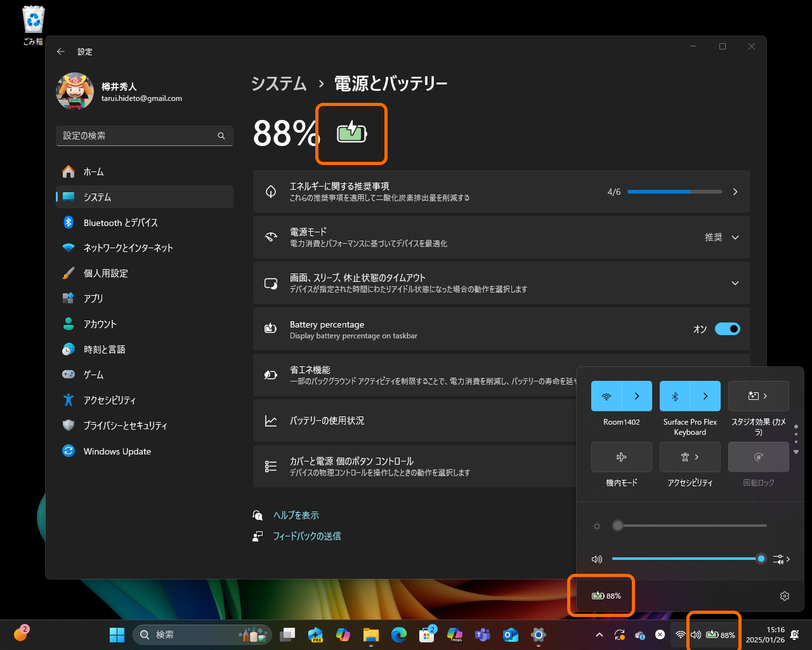Screen dimensions: 812x650
Task: Select アカウント in the sidebar
Action: tap(100, 324)
